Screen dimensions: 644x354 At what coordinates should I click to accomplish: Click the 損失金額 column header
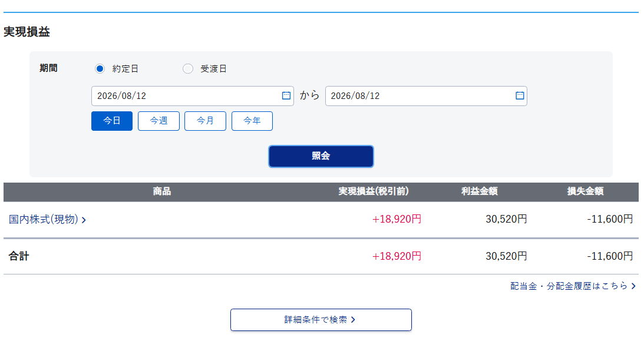coord(585,191)
